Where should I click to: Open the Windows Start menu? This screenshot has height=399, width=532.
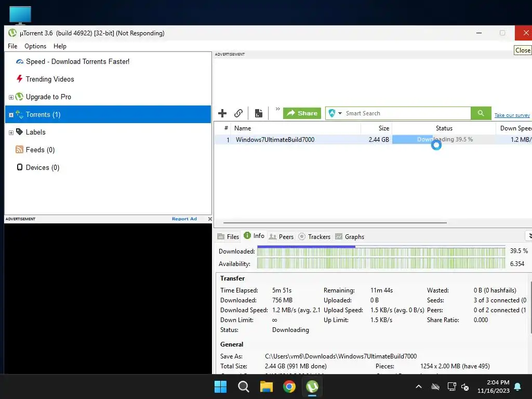coord(220,387)
